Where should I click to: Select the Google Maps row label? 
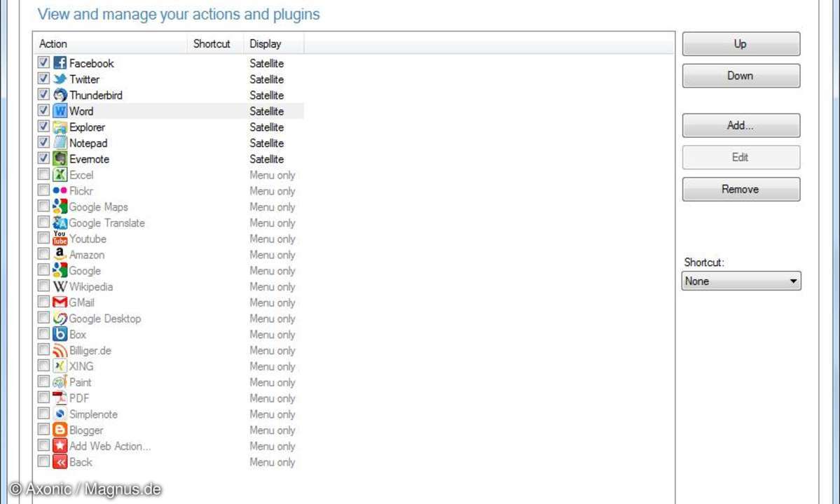click(99, 207)
